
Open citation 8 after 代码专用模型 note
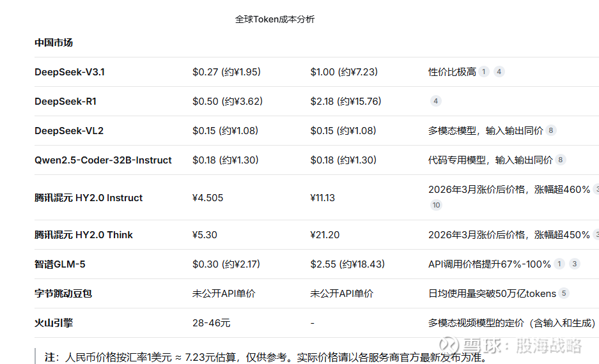pyautogui.click(x=561, y=160)
